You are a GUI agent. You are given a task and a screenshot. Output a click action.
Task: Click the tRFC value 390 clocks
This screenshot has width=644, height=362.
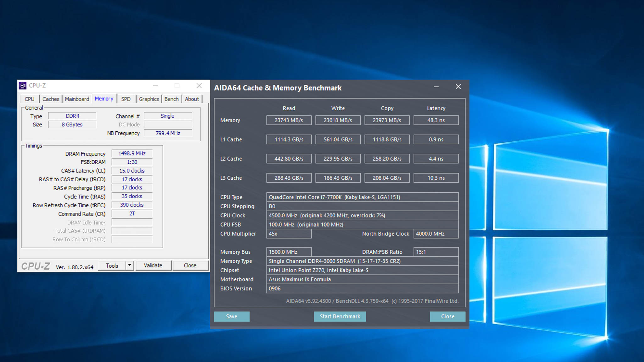[x=132, y=205]
